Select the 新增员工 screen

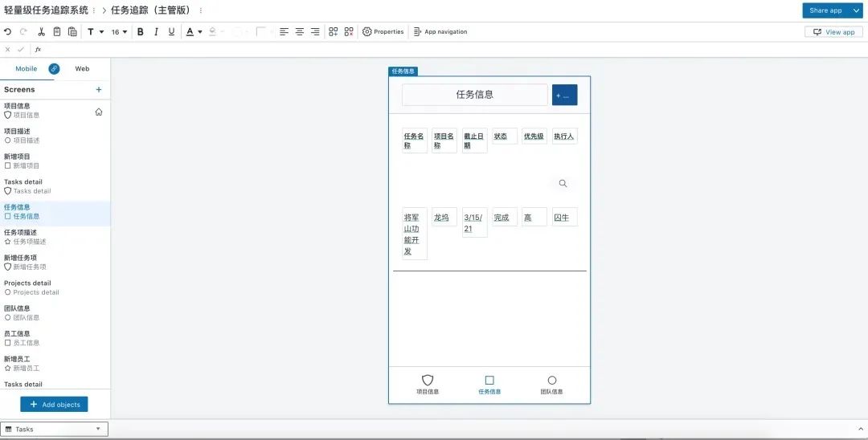click(55, 363)
